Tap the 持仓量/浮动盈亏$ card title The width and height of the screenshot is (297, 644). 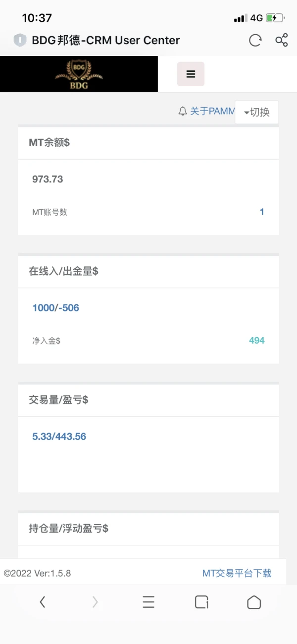tap(69, 528)
